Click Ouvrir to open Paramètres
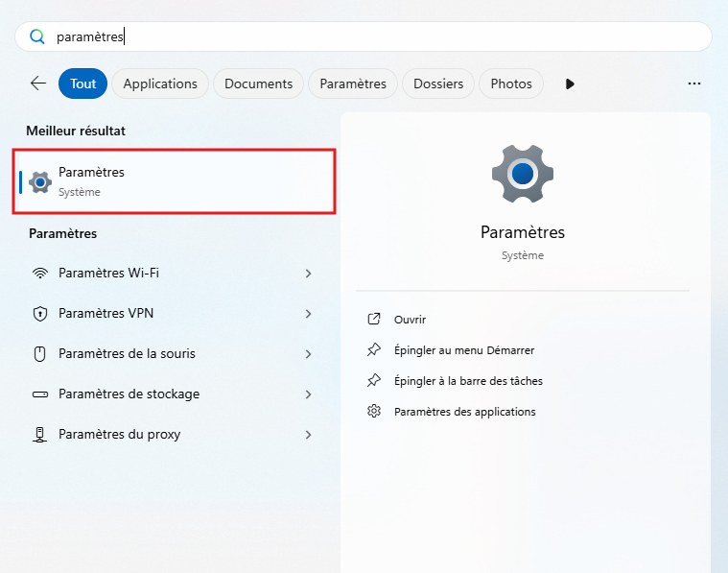Viewport: 728px width, 573px height. (x=410, y=320)
